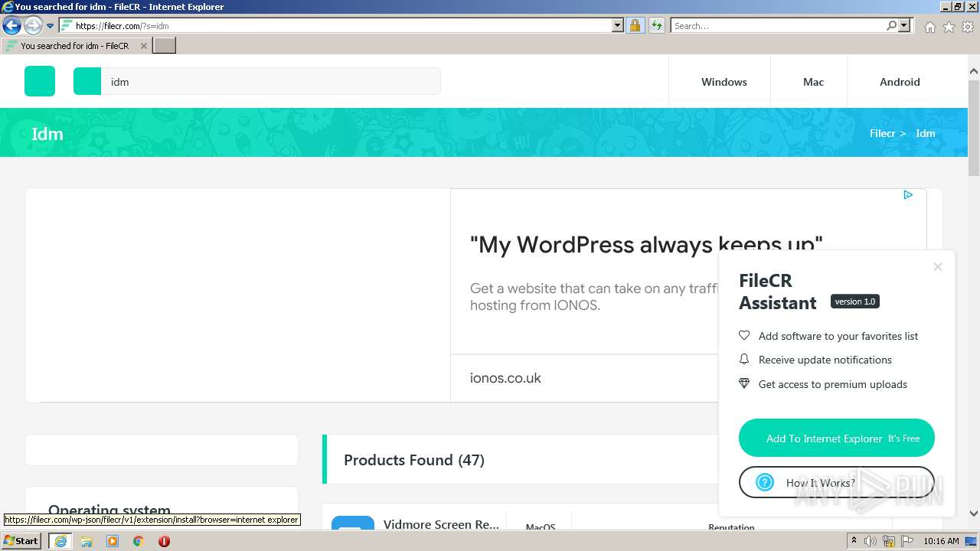This screenshot has width=980, height=551.
Task: Click the page scrollbar down arrow
Action: (x=974, y=514)
